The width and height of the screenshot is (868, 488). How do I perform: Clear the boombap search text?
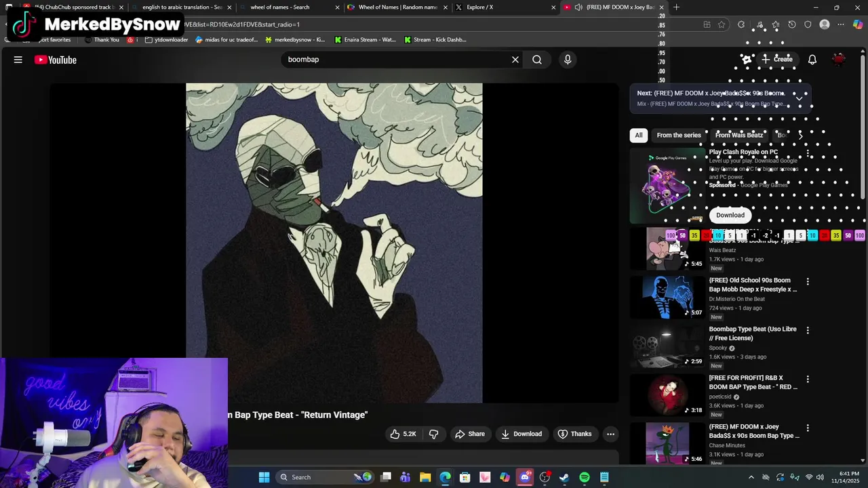point(515,60)
